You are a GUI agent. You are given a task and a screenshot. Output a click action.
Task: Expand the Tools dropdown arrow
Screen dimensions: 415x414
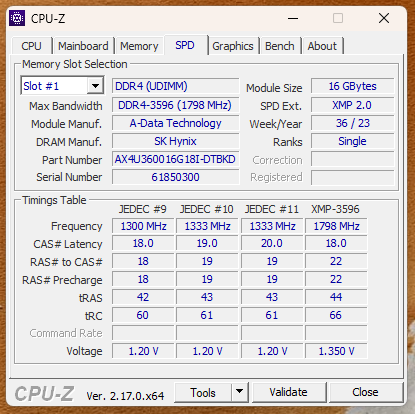point(239,392)
